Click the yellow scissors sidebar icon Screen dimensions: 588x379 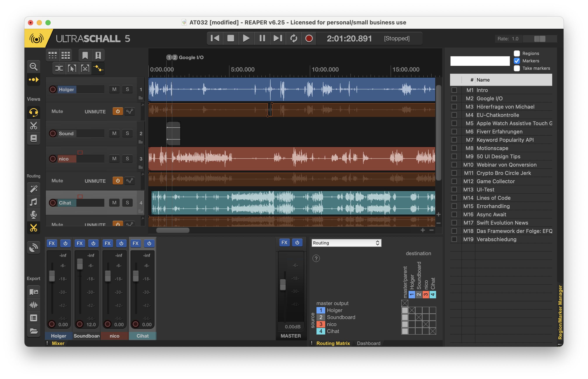pyautogui.click(x=33, y=228)
